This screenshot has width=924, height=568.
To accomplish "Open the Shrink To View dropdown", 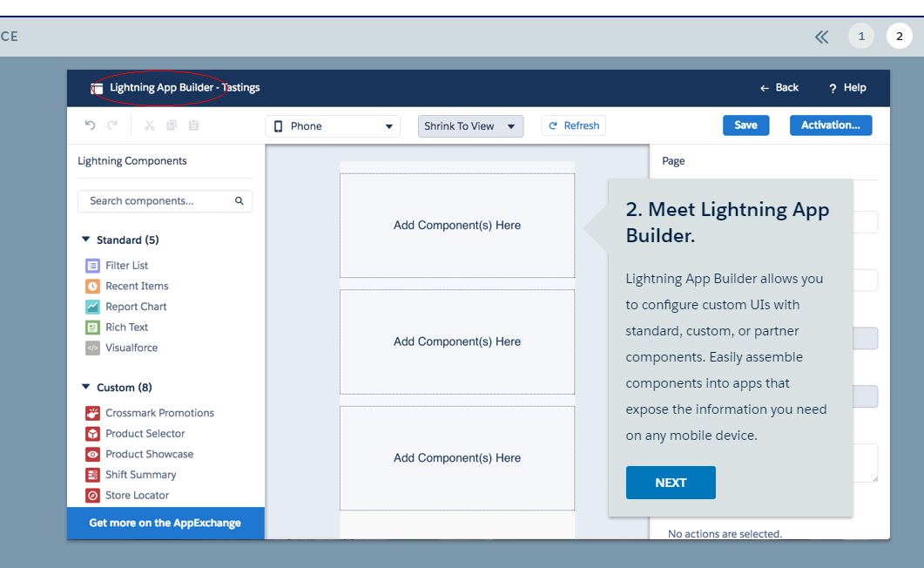I will click(471, 126).
